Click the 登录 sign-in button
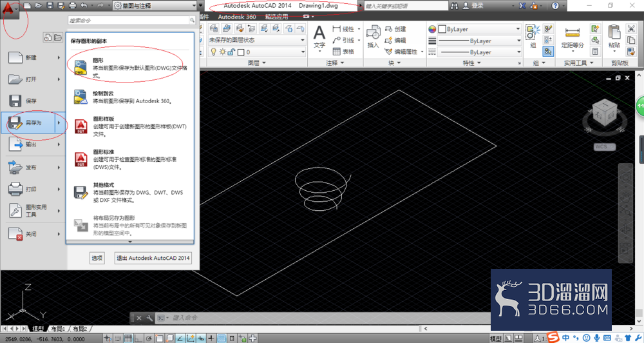The width and height of the screenshot is (644, 343). pos(473,6)
